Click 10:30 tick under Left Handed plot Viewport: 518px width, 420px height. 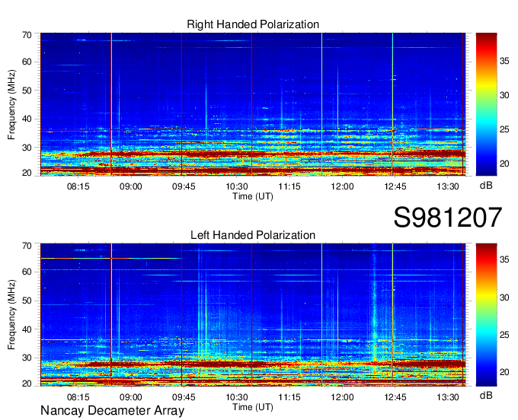[237, 397]
